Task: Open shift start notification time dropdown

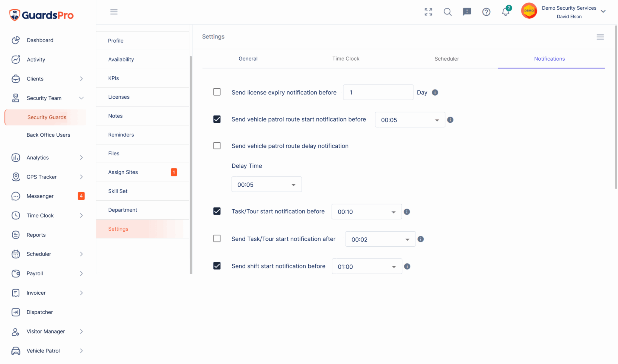Action: pyautogui.click(x=367, y=267)
